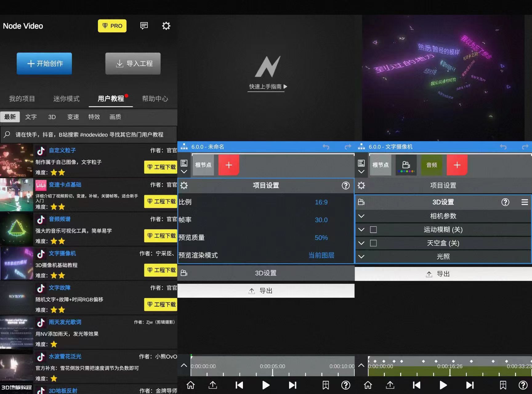
Task: Switch to 我的项目 tab
Action: pos(22,98)
